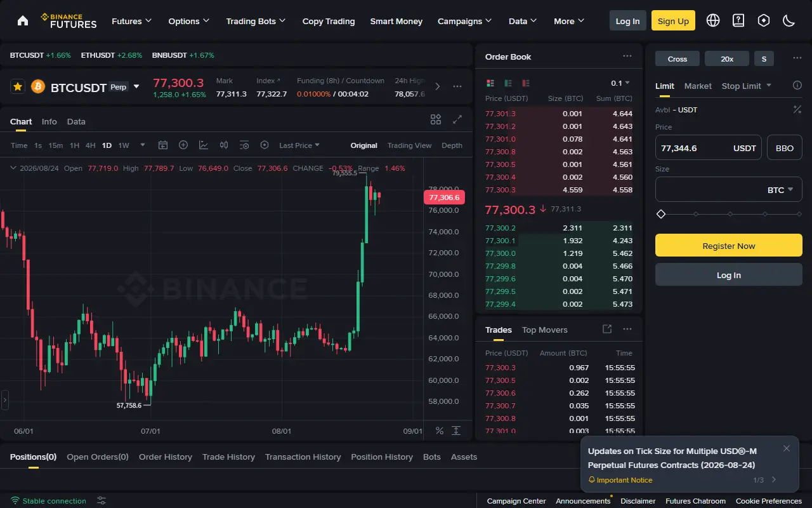Open Order Book more options menu
This screenshot has width=812, height=508.
tap(627, 56)
